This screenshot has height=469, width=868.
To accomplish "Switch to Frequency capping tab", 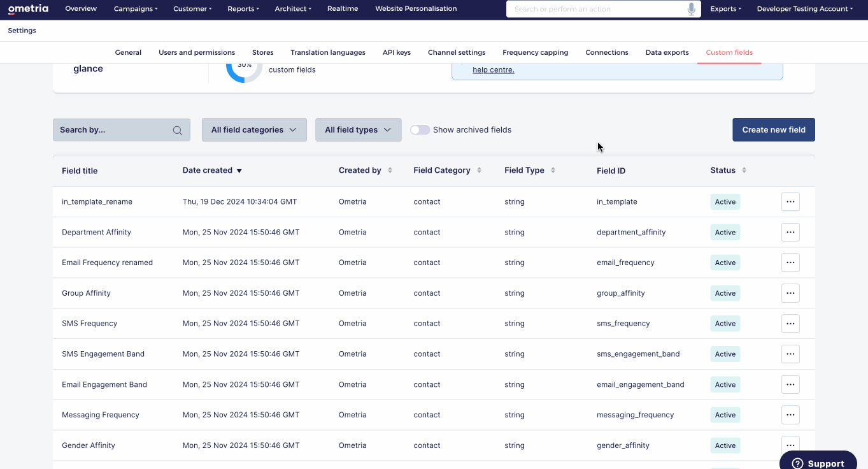I will [x=536, y=52].
